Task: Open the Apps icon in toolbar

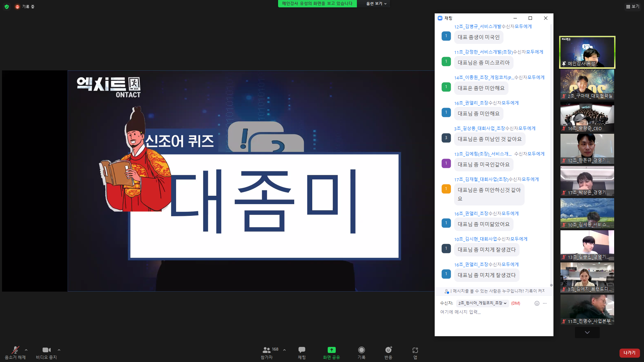Action: 415,350
